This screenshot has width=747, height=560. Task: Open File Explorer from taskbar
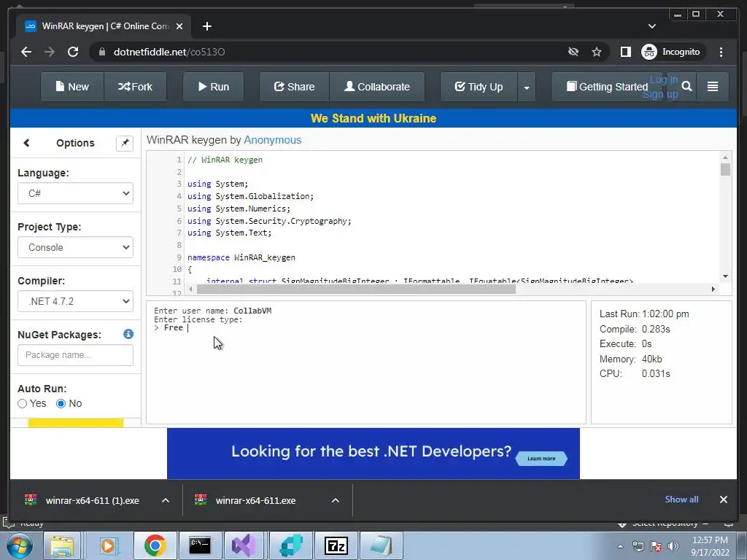[63, 545]
